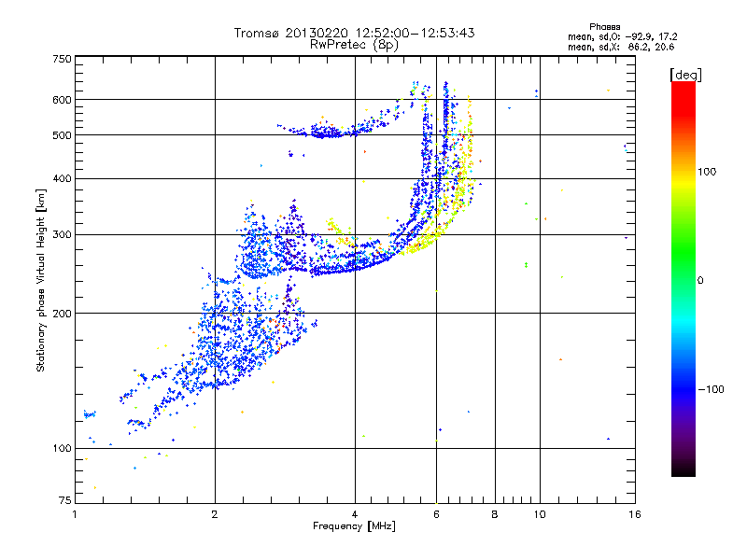Click the y-axis tick label "75"
Image resolution: width=747 pixels, height=560 pixels.
(65, 500)
